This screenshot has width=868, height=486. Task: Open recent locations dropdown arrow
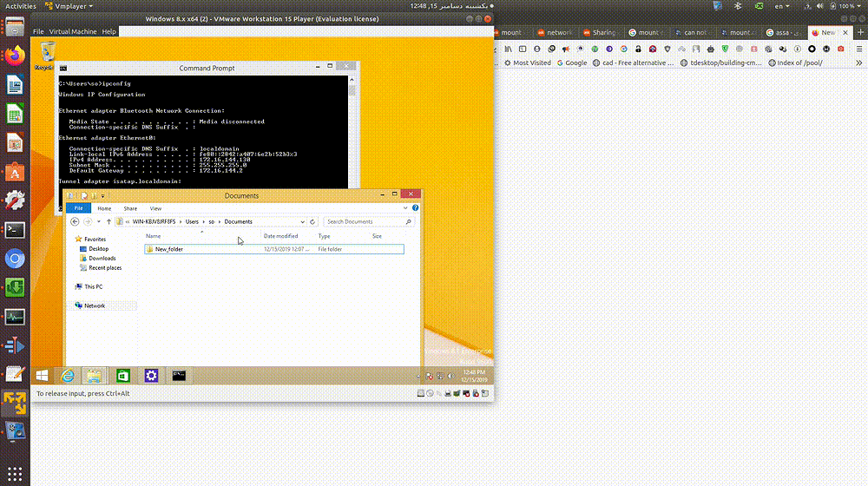99,221
